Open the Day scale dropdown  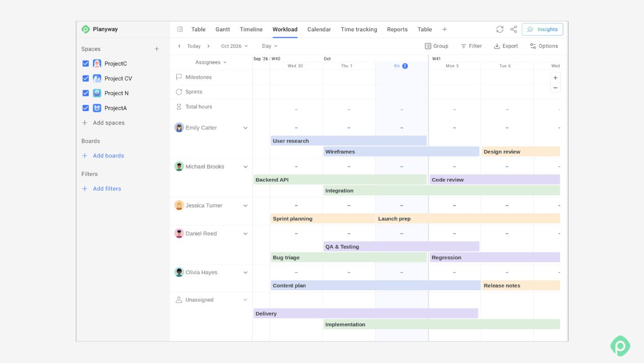click(270, 46)
